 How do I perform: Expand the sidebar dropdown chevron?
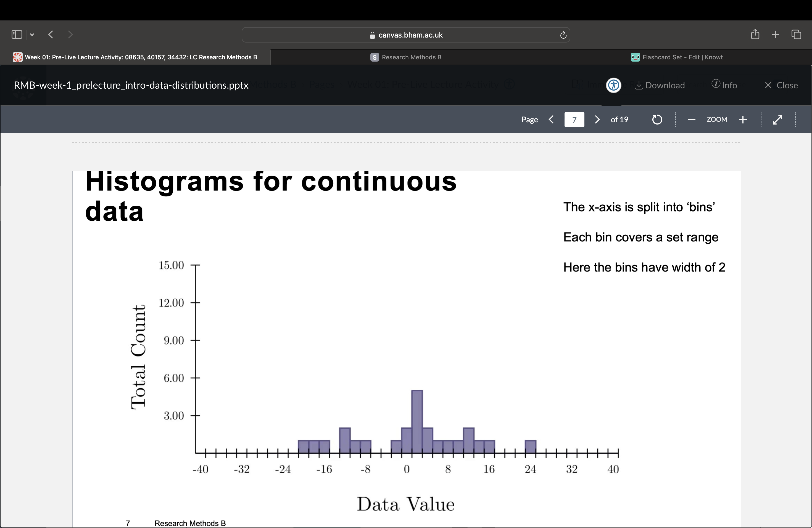(32, 35)
